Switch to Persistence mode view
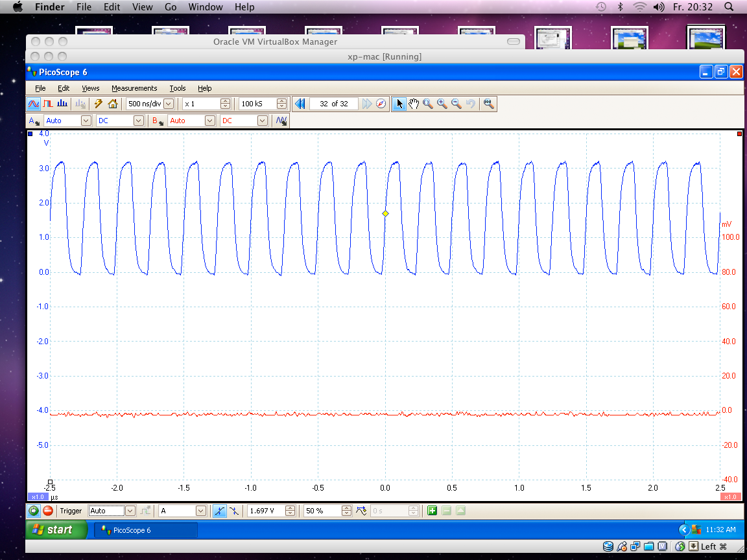747x560 pixels. 47,103
